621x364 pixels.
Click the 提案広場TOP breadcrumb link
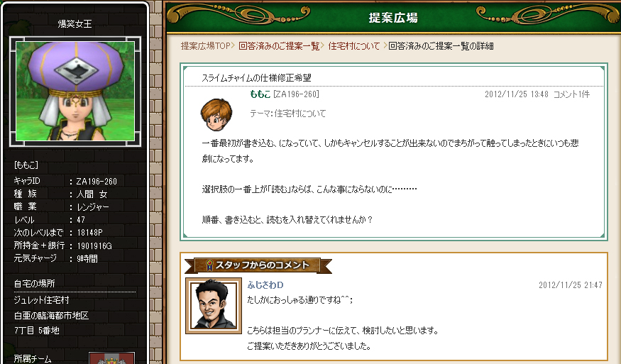(x=206, y=46)
